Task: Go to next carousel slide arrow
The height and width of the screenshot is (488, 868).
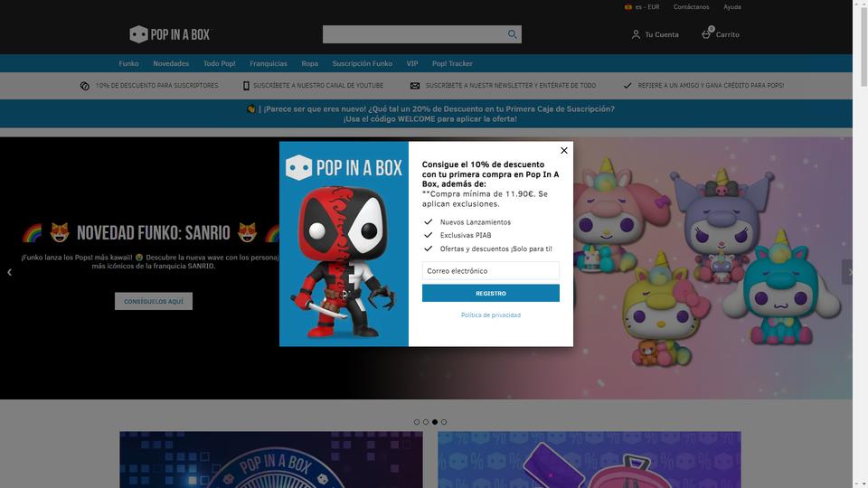Action: pos(847,272)
